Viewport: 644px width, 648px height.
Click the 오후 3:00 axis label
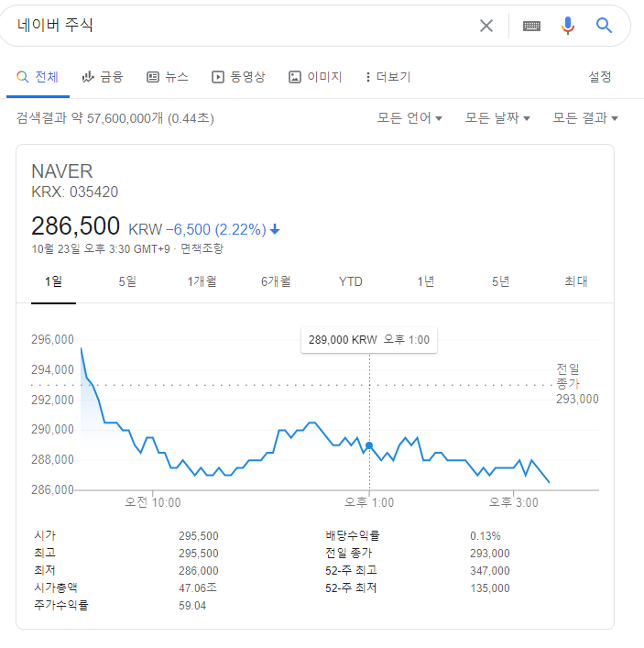tap(514, 502)
